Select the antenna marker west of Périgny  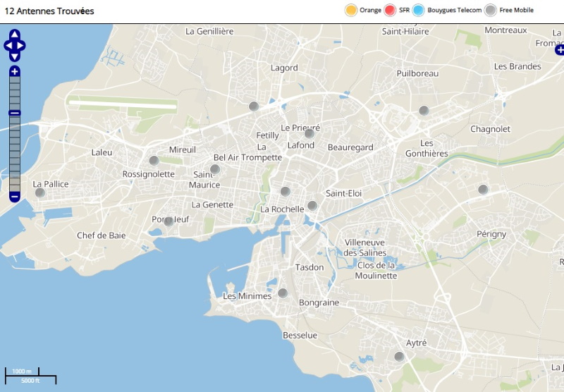coord(483,189)
